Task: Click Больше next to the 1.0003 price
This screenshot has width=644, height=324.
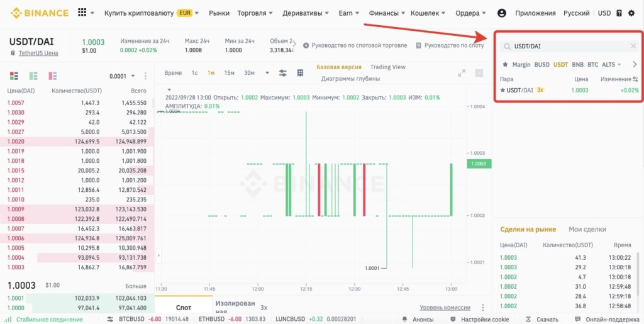Action: click(x=136, y=286)
